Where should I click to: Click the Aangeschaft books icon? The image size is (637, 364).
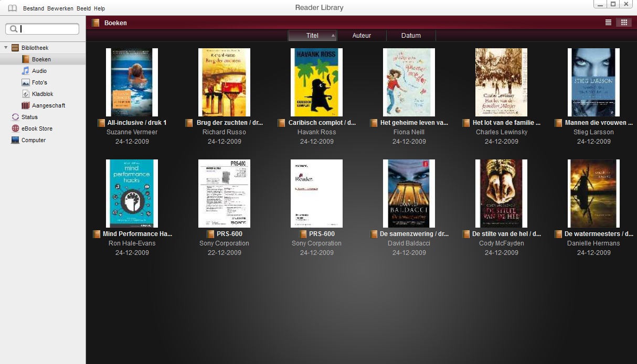pyautogui.click(x=26, y=105)
